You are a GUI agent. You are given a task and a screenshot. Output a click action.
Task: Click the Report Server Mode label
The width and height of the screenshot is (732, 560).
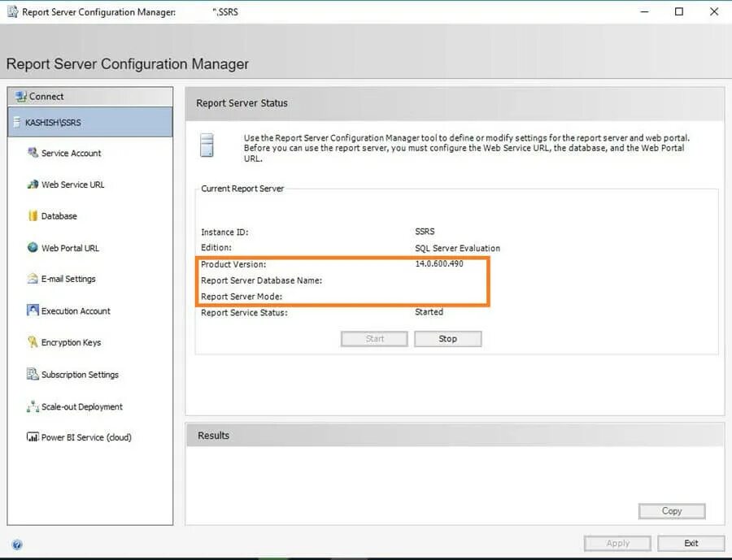tap(242, 297)
